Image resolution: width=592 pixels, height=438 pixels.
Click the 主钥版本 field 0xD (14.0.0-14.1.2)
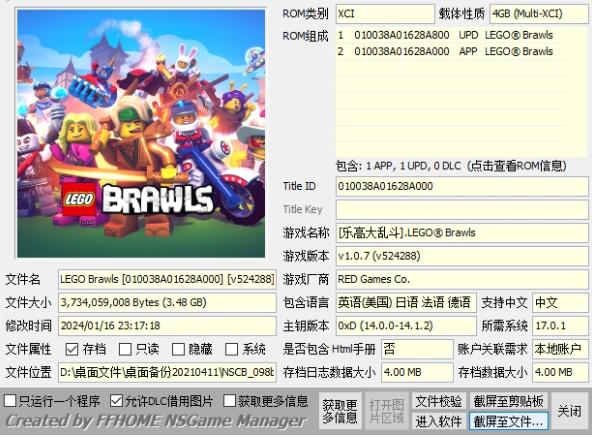click(x=406, y=326)
